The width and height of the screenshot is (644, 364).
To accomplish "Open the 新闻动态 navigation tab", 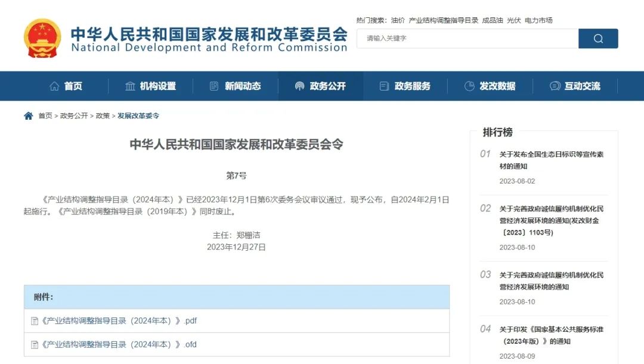I will coord(236,86).
